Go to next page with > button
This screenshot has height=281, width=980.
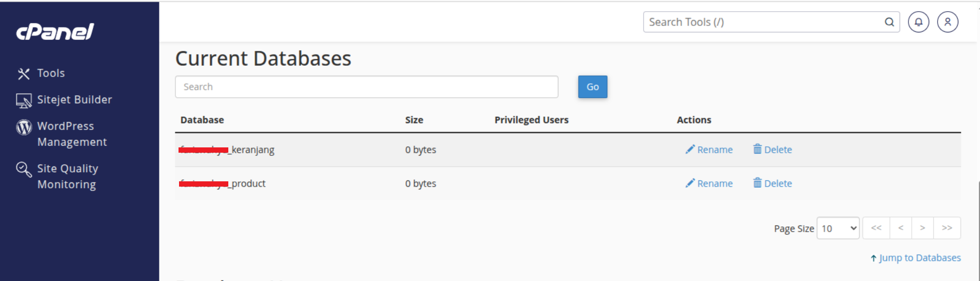922,228
